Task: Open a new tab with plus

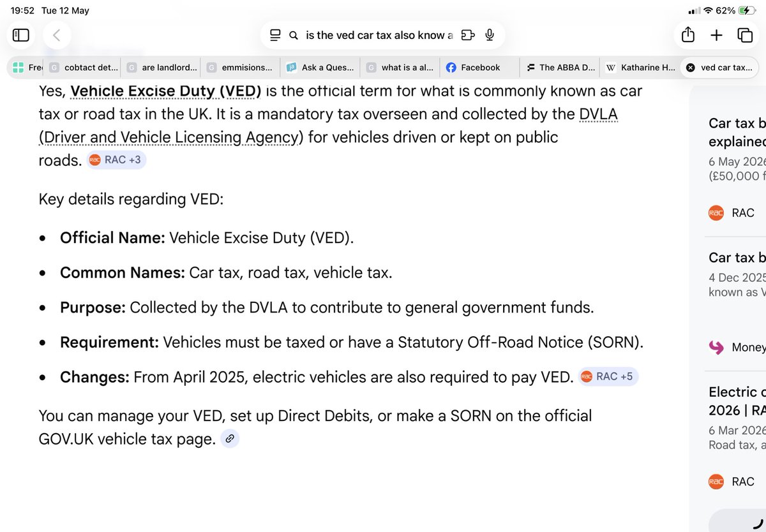Action: pyautogui.click(x=716, y=35)
